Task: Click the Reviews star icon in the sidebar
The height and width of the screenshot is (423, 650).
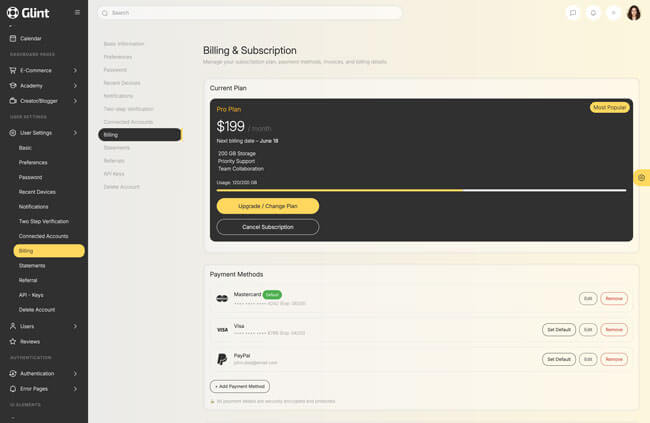Action: click(x=13, y=341)
